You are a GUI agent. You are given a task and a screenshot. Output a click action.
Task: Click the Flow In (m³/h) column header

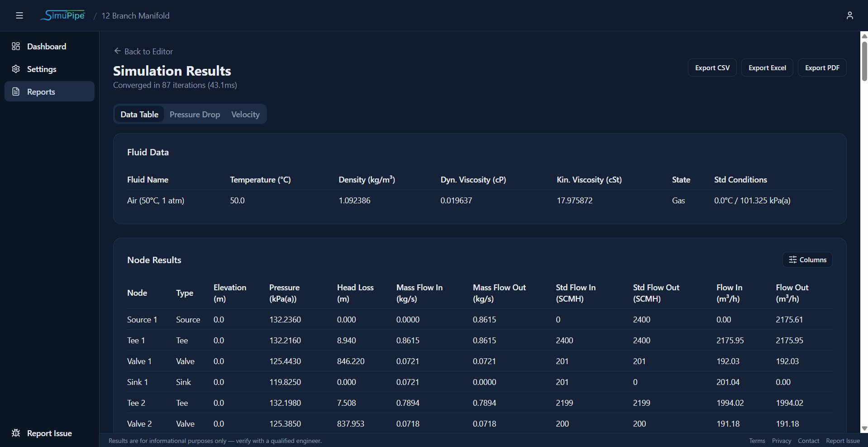pos(729,293)
